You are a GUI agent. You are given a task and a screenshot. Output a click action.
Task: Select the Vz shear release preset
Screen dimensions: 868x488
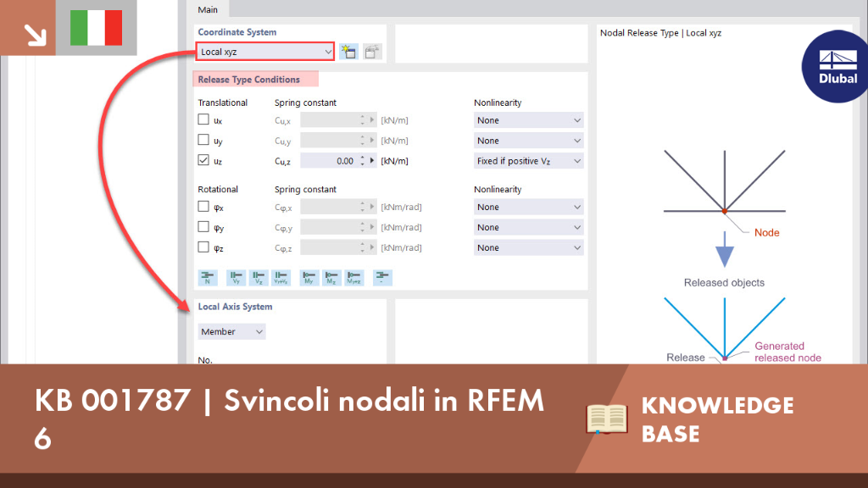pyautogui.click(x=259, y=277)
